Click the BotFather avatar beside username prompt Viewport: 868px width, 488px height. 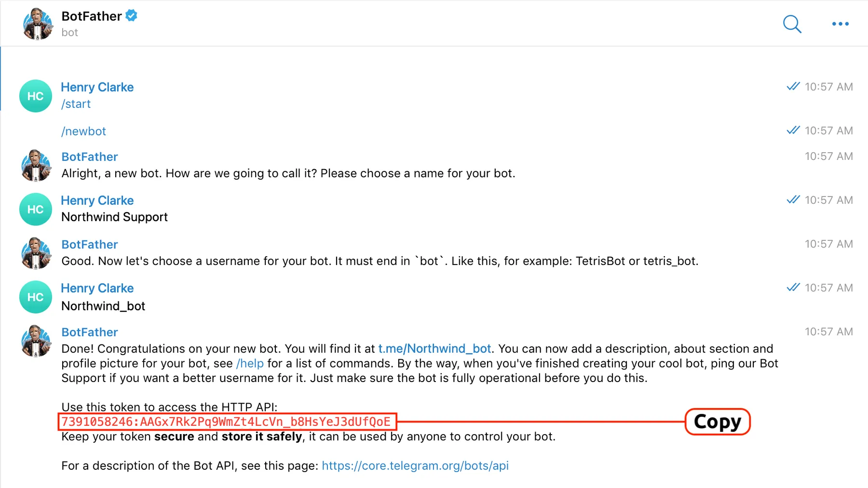[37, 253]
